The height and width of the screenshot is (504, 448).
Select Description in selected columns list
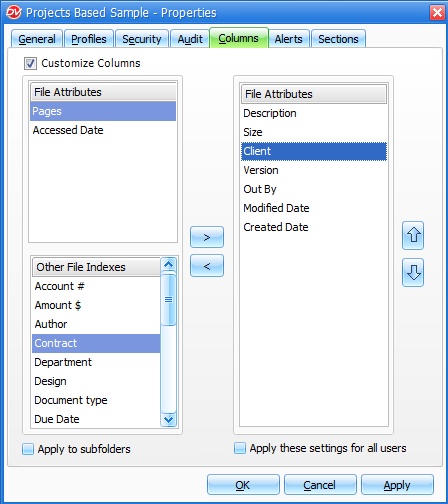(314, 113)
